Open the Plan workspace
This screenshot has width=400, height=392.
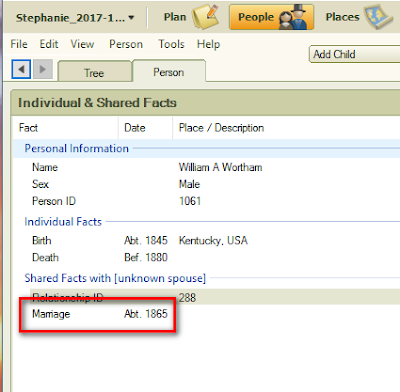click(x=191, y=17)
